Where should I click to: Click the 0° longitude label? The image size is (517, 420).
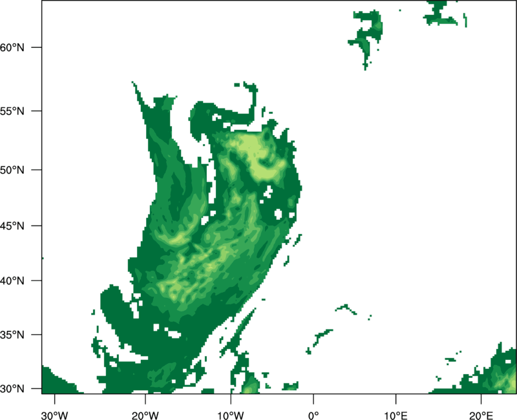pos(313,415)
